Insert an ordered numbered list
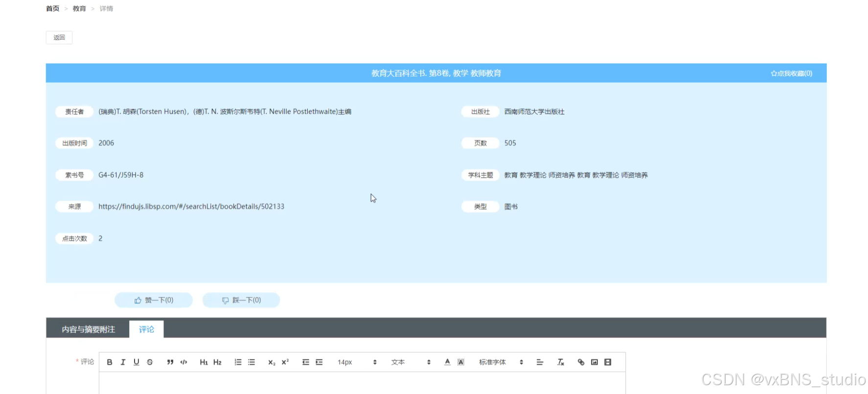The height and width of the screenshot is (394, 868). [238, 362]
